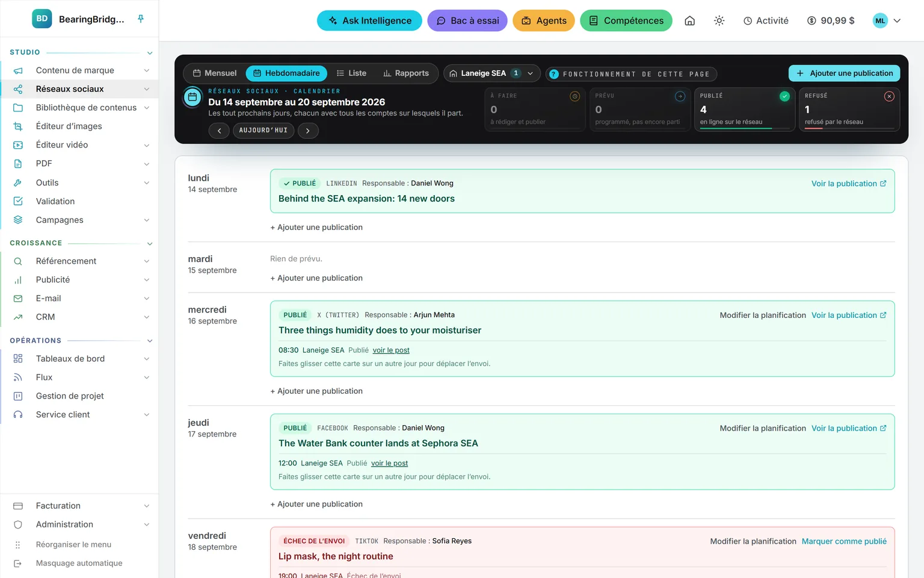Go to the previous week arrow
The height and width of the screenshot is (578, 924).
[219, 131]
